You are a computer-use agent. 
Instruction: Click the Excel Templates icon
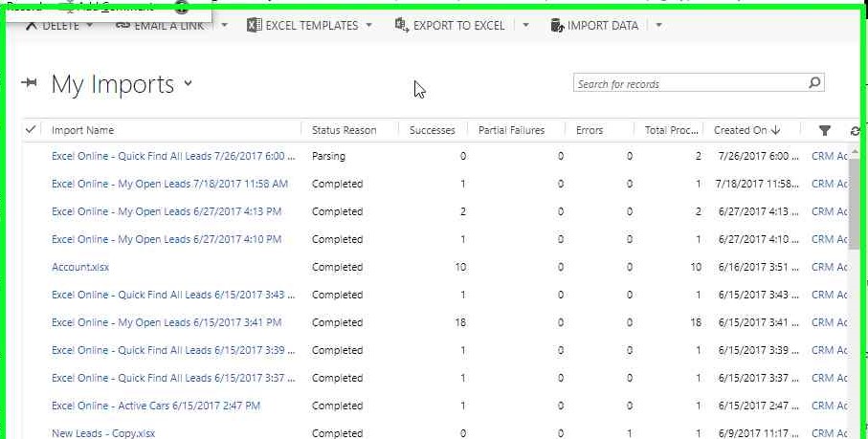click(254, 25)
